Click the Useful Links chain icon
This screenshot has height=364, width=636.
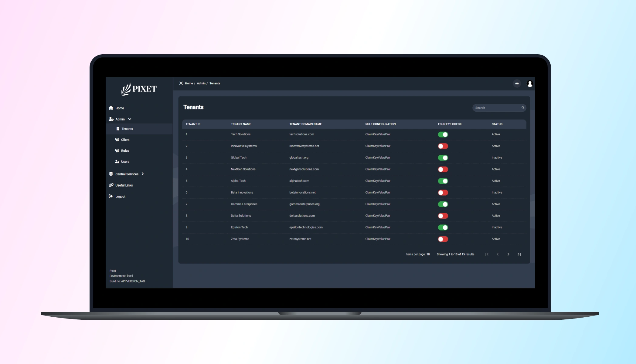click(111, 185)
